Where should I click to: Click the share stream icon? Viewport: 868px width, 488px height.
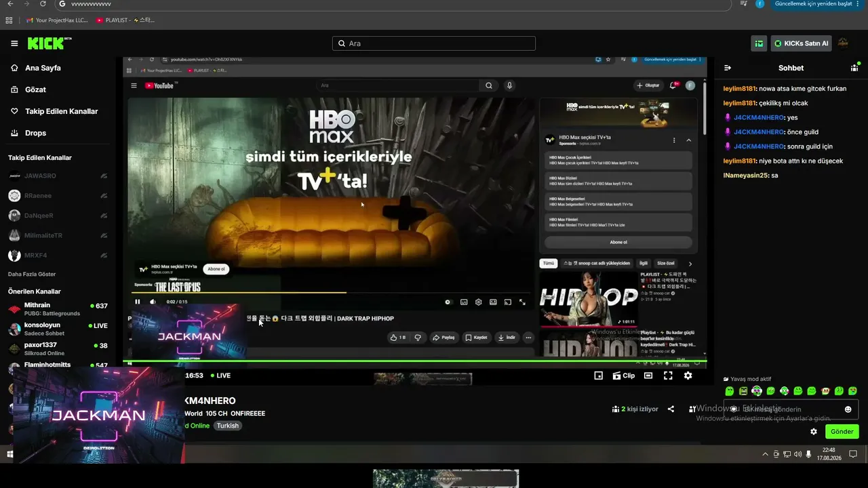click(671, 409)
